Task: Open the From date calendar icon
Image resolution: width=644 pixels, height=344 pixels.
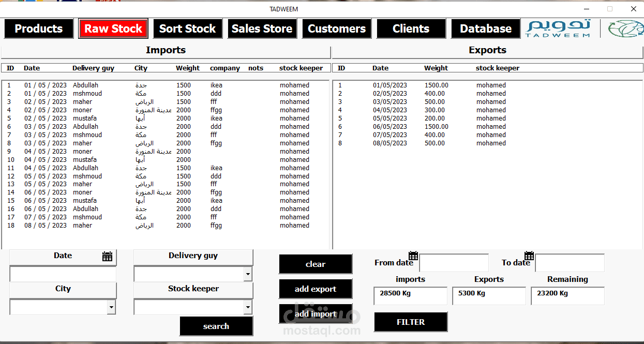Action: [x=413, y=256]
